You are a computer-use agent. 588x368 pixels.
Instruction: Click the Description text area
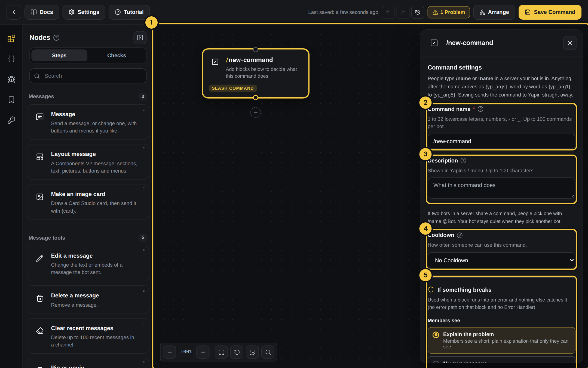501,188
